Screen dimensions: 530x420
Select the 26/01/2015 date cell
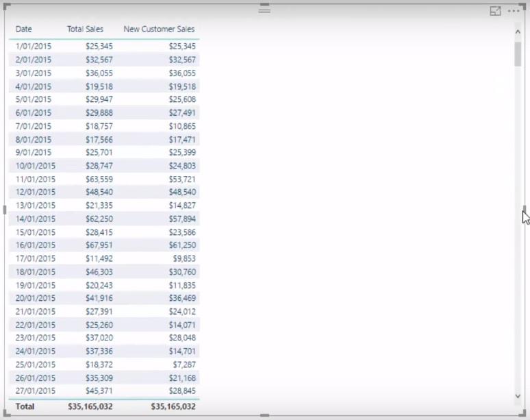coord(36,378)
